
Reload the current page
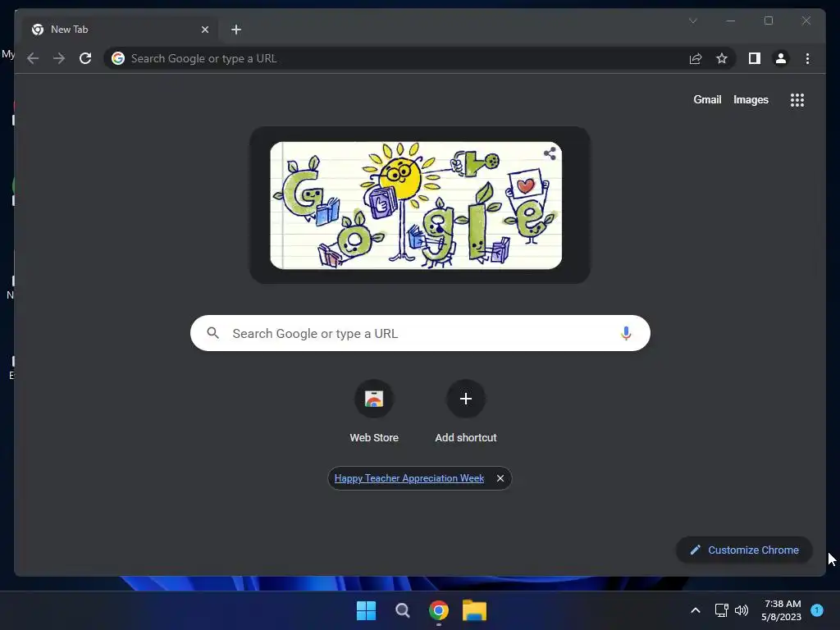coord(85,58)
